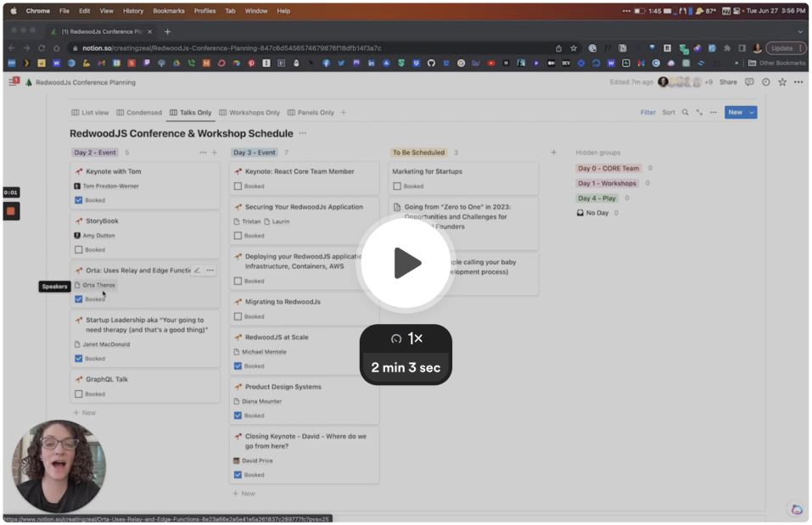Show hidden group Day 4 - Play
This screenshot has width=812, height=525.
(596, 198)
